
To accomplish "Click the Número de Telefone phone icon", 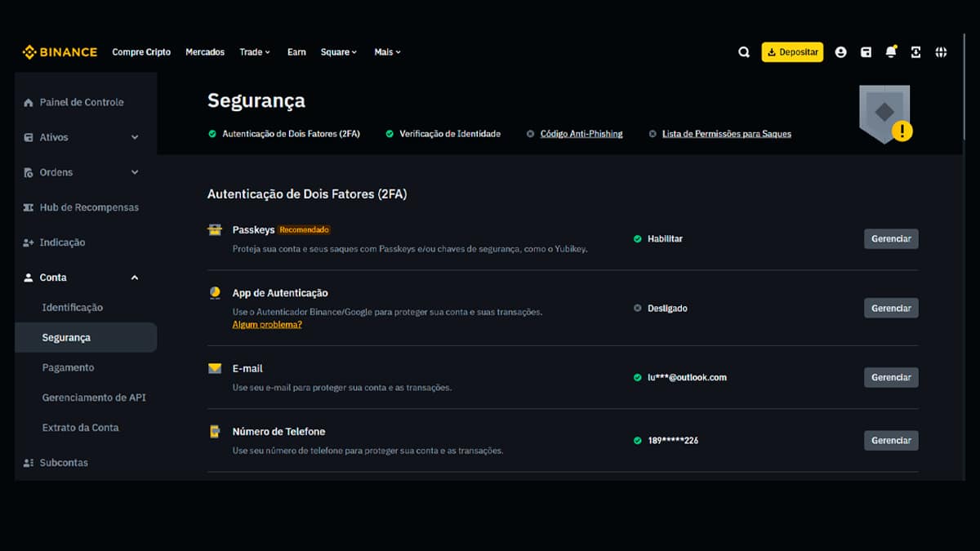I will point(215,432).
